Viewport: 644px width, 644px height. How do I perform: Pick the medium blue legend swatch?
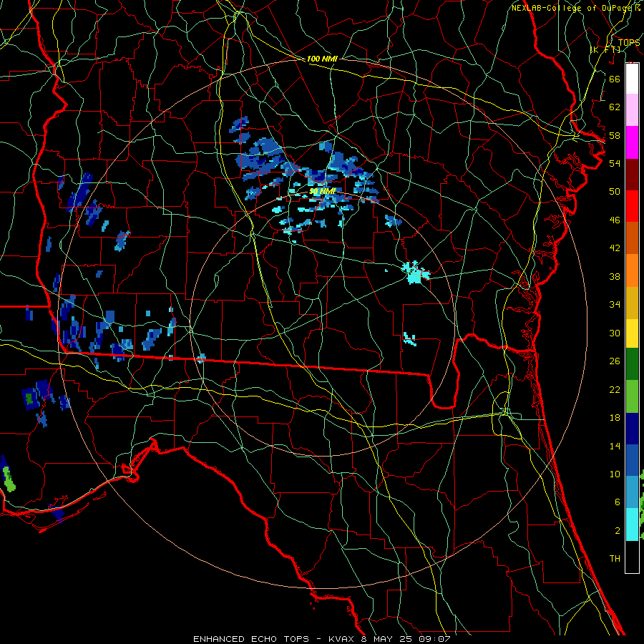click(632, 460)
